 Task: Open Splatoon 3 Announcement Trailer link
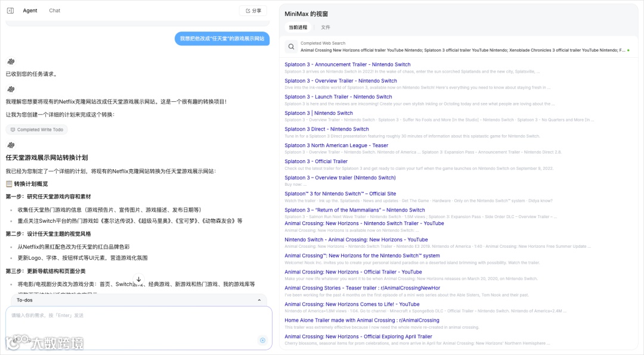(348, 64)
